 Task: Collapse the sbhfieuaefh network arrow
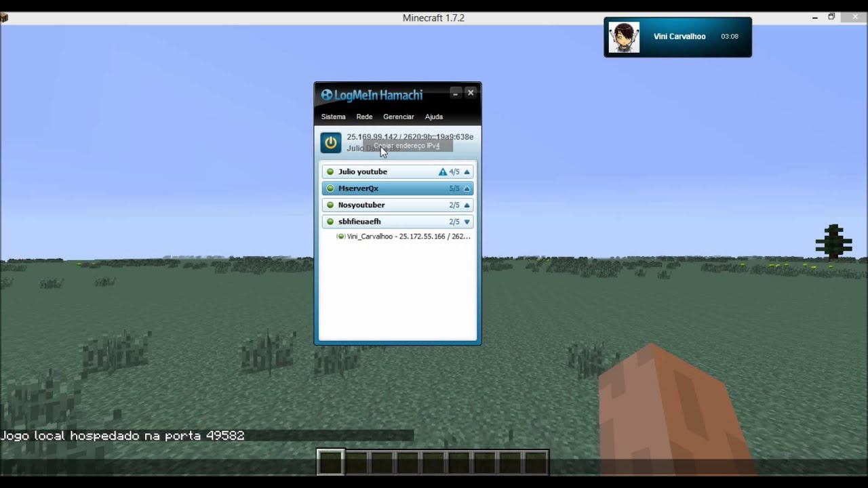pos(467,222)
